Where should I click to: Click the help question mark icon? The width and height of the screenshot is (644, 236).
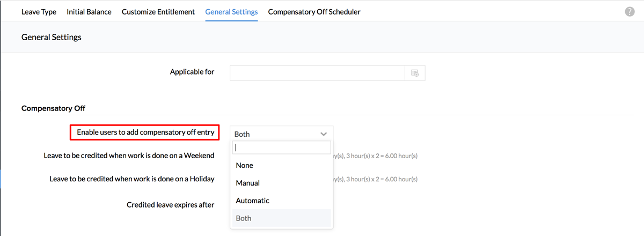click(x=630, y=12)
